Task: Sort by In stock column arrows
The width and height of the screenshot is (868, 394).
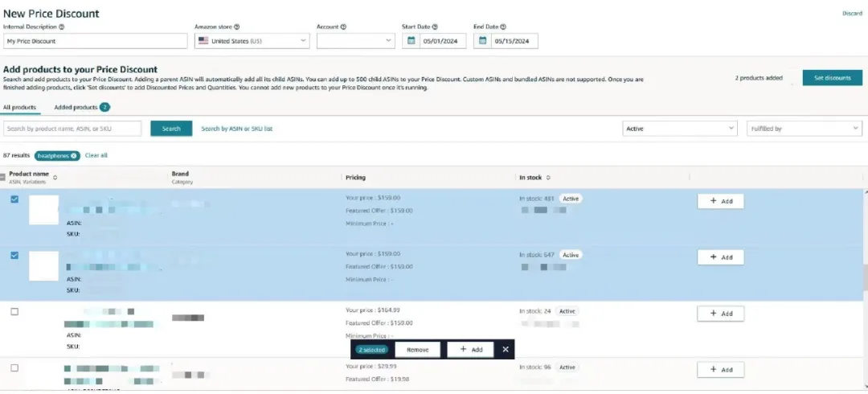Action: tap(549, 177)
